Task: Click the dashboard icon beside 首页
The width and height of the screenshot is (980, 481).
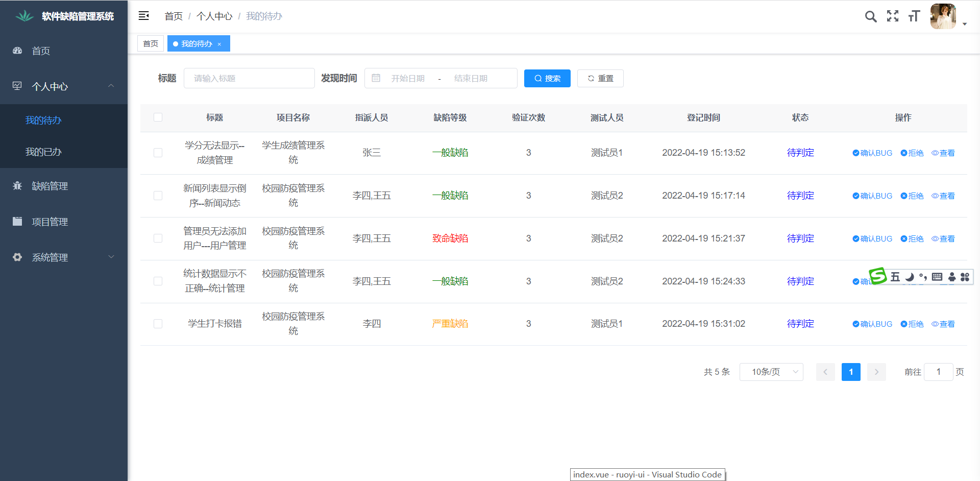Action: tap(17, 51)
